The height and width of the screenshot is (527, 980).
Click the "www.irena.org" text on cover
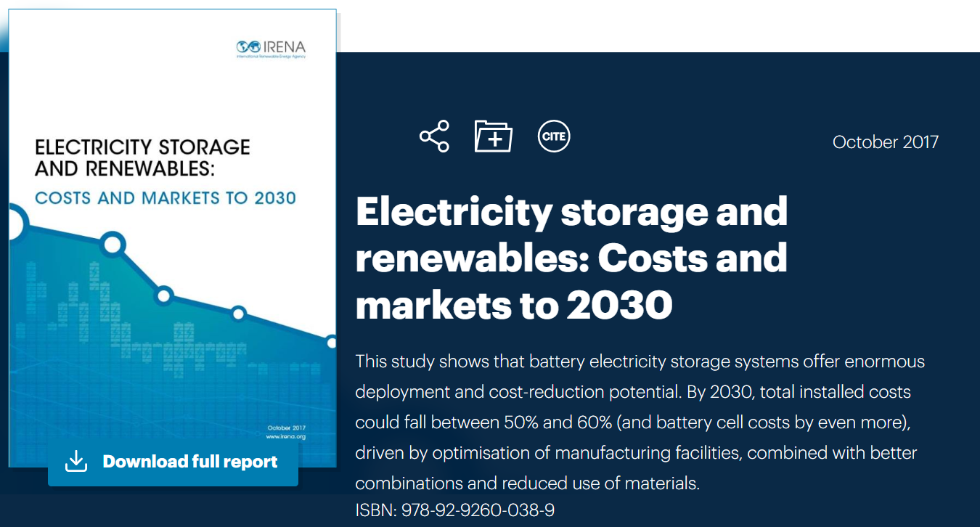(287, 438)
